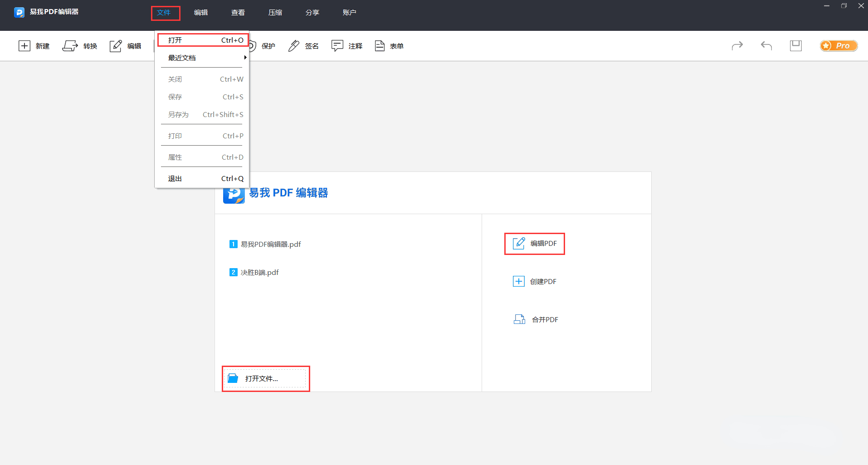Open the 文件 menu in the menu bar

164,13
